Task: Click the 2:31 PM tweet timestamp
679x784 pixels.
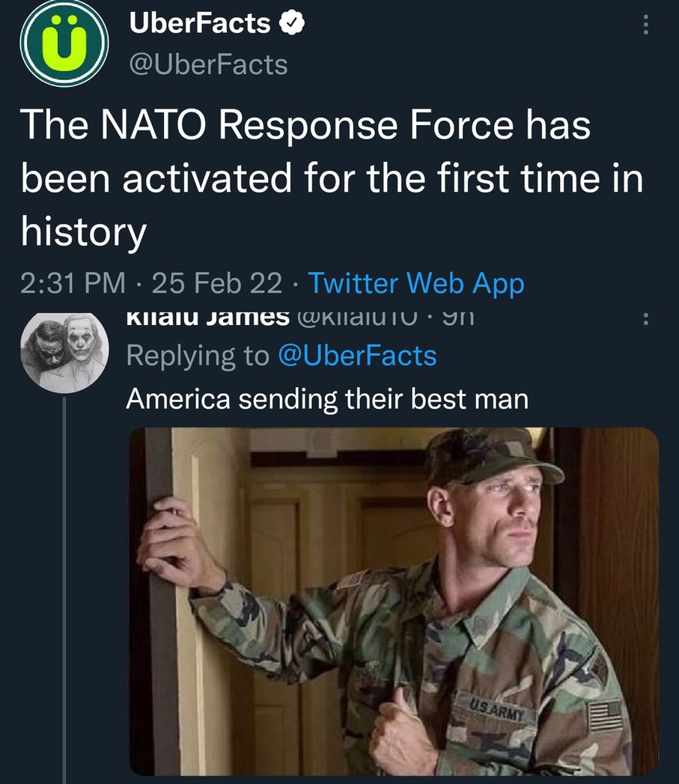Action: tap(73, 283)
